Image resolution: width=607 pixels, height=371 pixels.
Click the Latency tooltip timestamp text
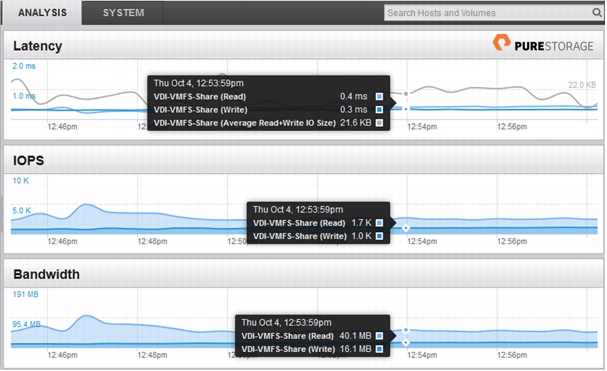(199, 83)
